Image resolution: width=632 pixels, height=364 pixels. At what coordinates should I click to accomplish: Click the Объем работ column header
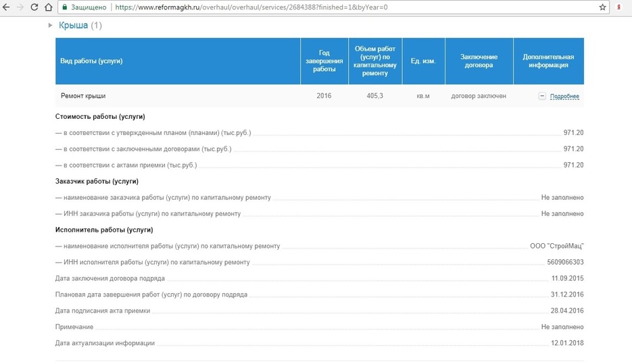point(375,61)
